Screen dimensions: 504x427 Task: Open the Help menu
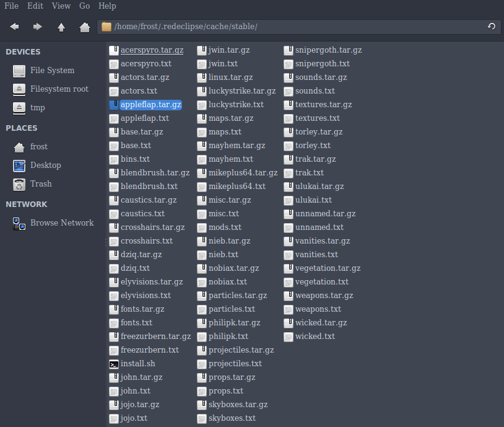click(x=107, y=6)
